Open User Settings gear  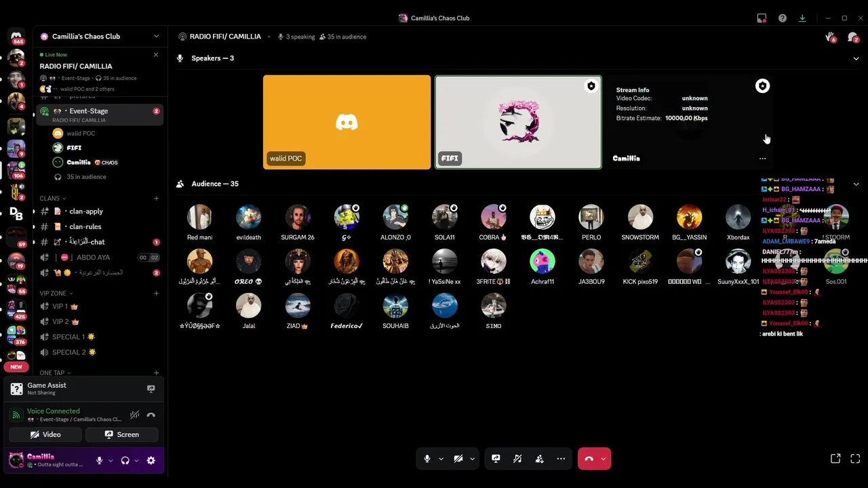tap(151, 460)
